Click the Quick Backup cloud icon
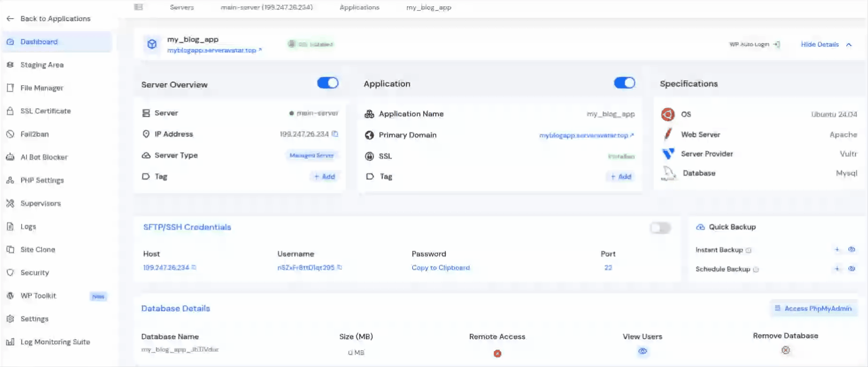This screenshot has height=367, width=868. coord(701,227)
